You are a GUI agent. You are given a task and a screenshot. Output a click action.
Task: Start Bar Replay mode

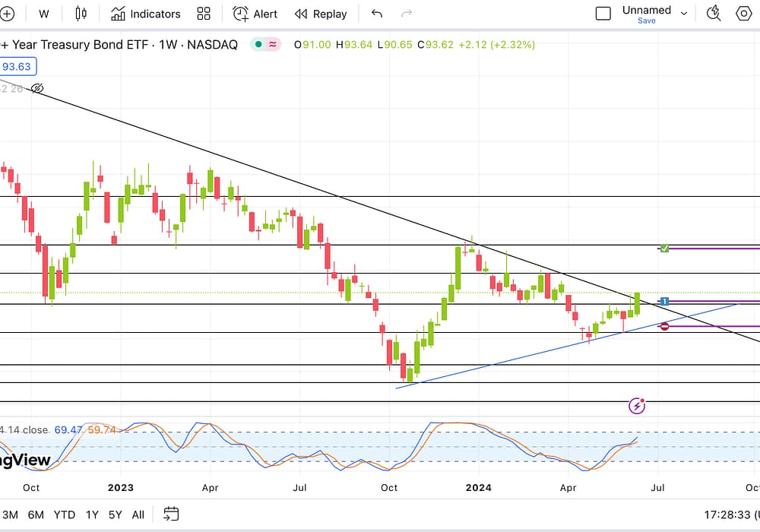[x=321, y=14]
